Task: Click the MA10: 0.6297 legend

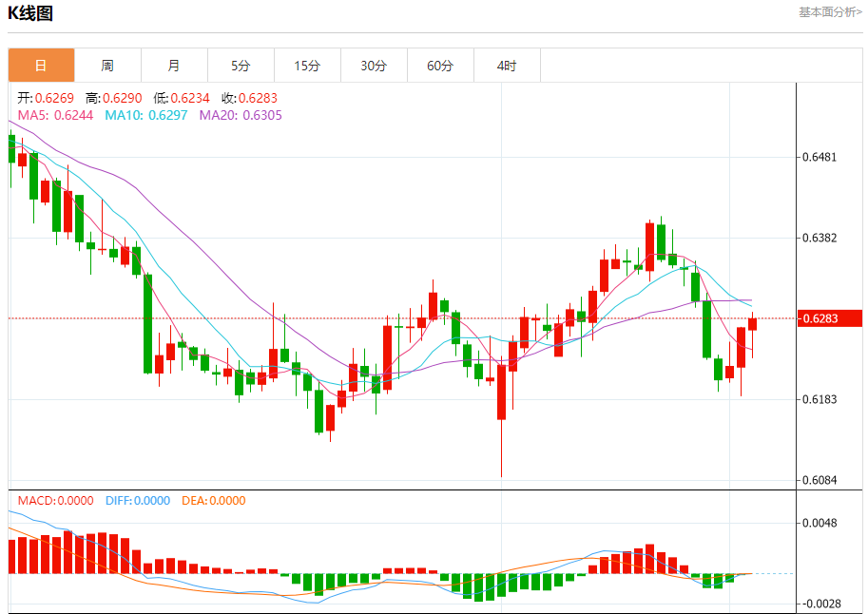Action: point(146,115)
